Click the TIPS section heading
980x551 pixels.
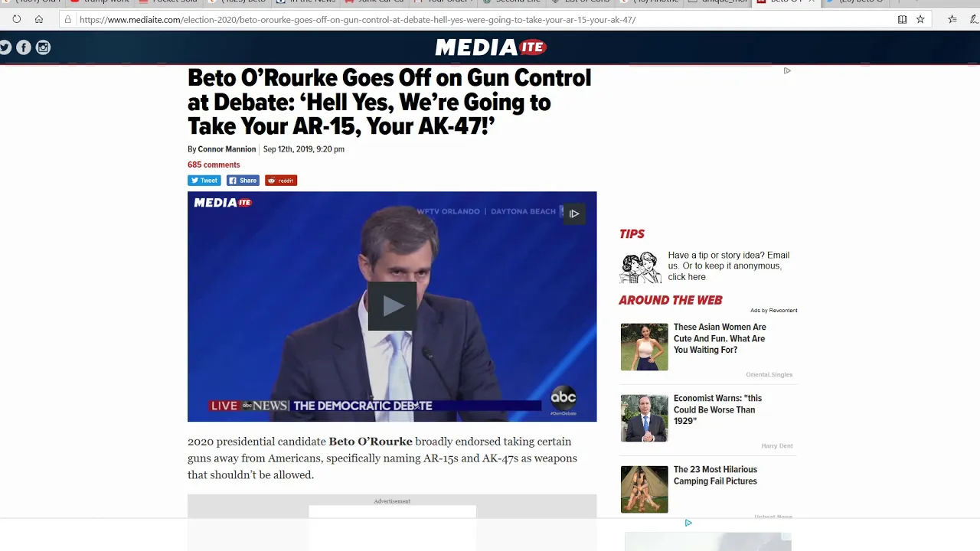tap(632, 234)
